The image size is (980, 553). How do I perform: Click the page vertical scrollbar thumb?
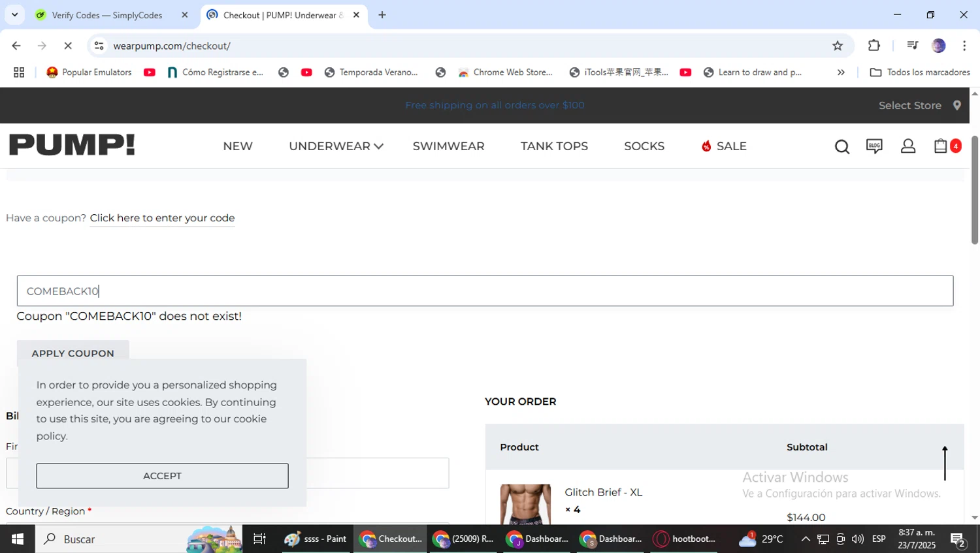[975, 190]
